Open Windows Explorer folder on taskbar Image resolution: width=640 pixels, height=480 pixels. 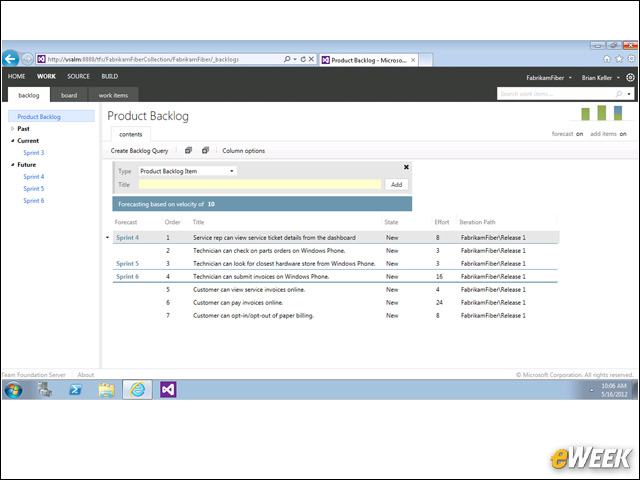(106, 390)
